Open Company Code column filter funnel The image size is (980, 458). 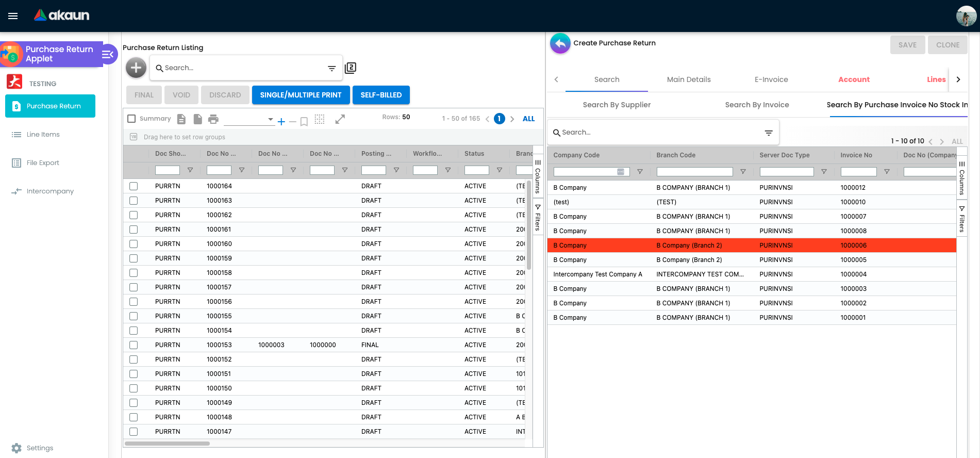tap(640, 172)
